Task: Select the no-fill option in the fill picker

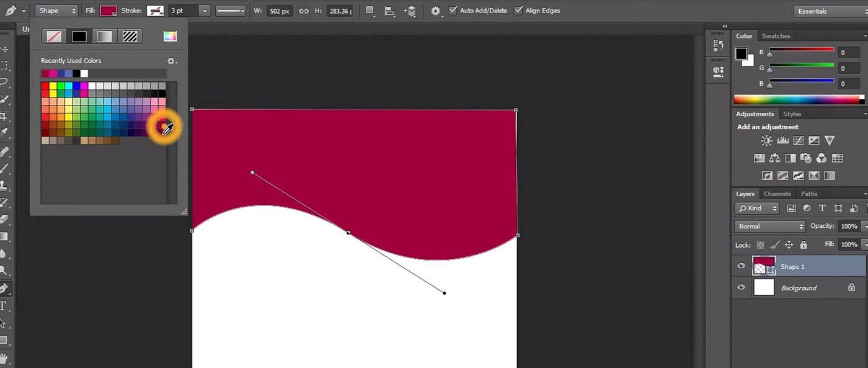Action: pyautogui.click(x=53, y=36)
